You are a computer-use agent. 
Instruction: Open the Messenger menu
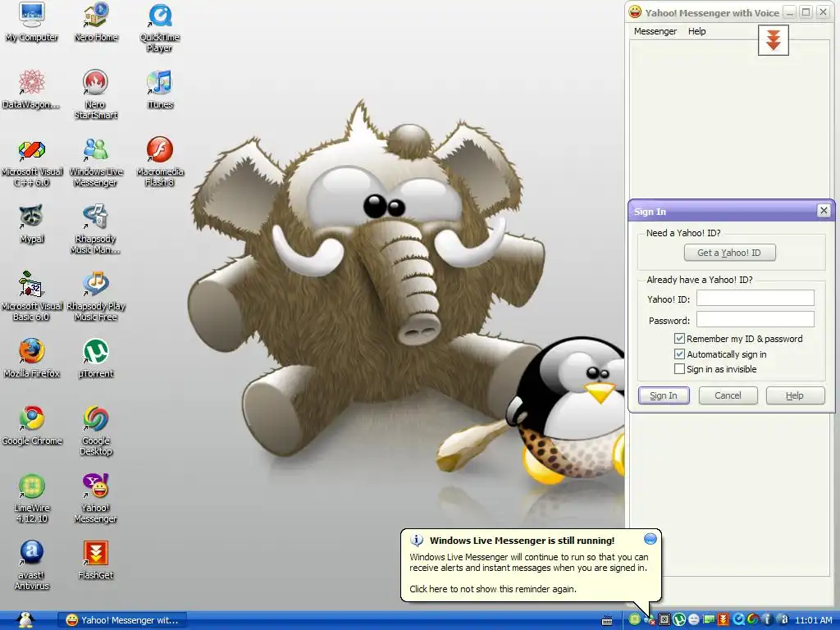[655, 31]
